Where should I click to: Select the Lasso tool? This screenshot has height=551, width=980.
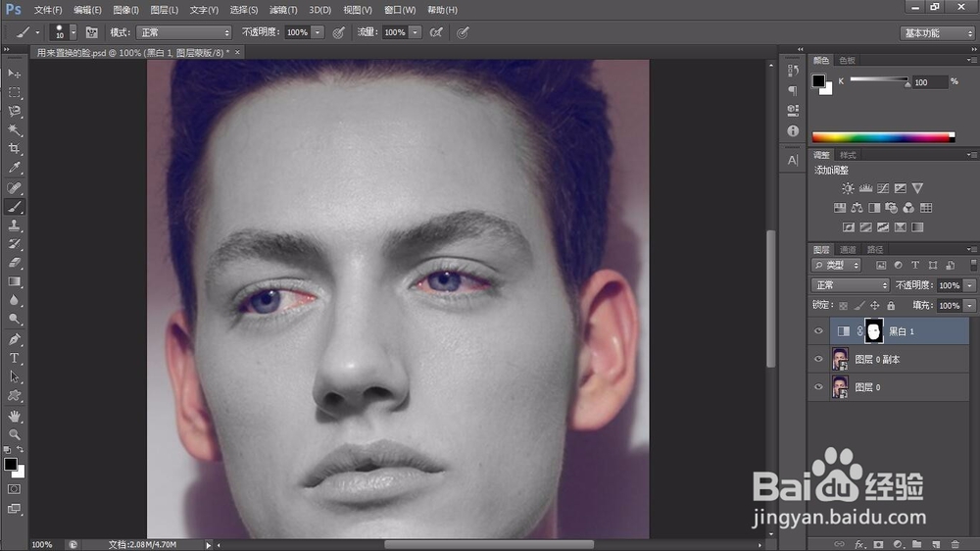tap(14, 112)
